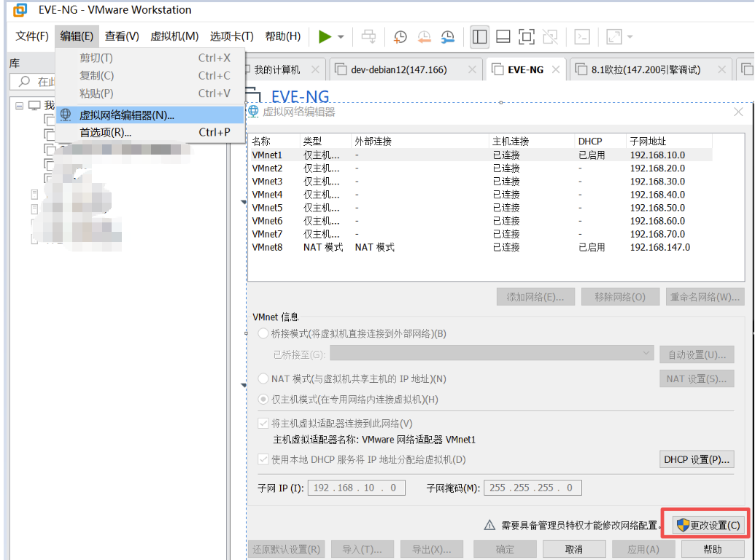Image resolution: width=755 pixels, height=560 pixels.
Task: Open the 文件(F) menu
Action: (x=32, y=36)
